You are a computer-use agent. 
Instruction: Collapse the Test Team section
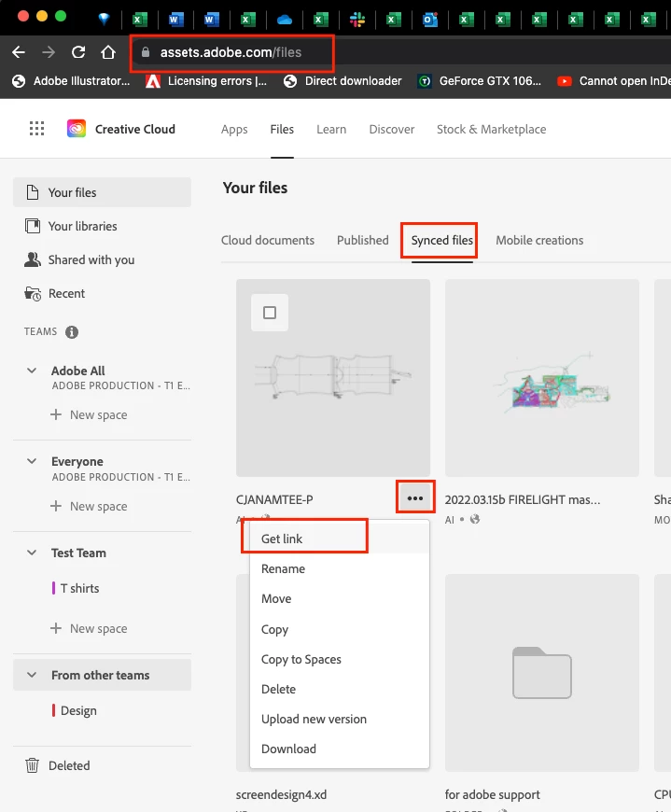pos(32,553)
